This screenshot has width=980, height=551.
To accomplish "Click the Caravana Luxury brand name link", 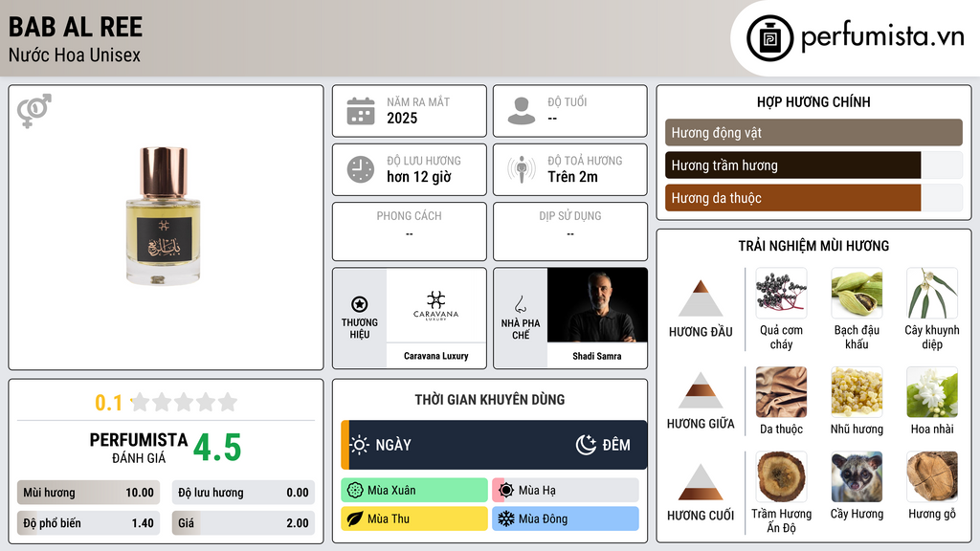I will [436, 356].
